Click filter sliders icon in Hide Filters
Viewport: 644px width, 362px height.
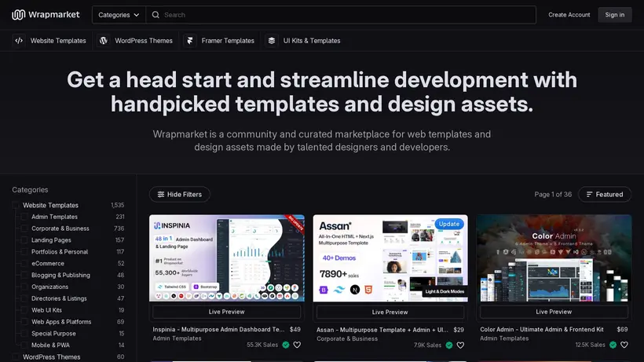(x=161, y=195)
